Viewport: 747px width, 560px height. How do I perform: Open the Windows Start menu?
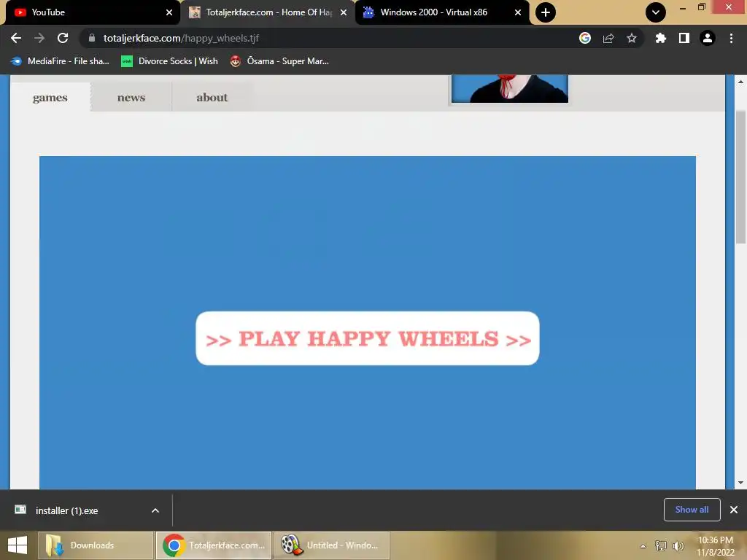(18, 545)
